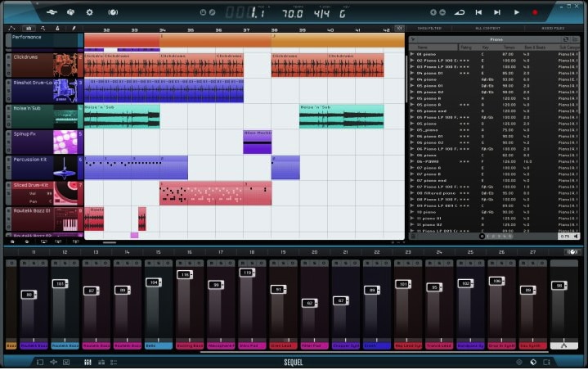This screenshot has height=370, width=588.
Task: Click the play arrow beside '10 piano'
Action: pos(412,212)
